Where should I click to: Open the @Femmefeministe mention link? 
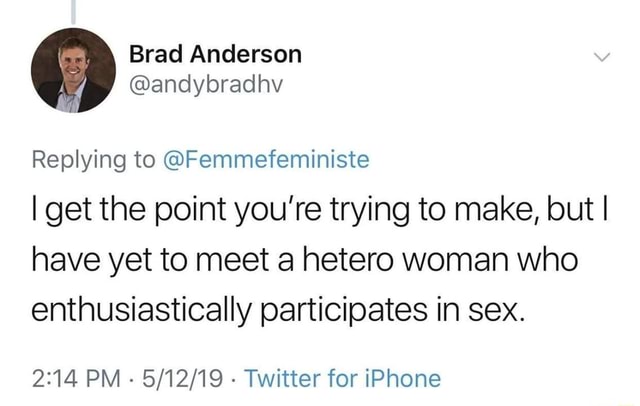pos(266,159)
